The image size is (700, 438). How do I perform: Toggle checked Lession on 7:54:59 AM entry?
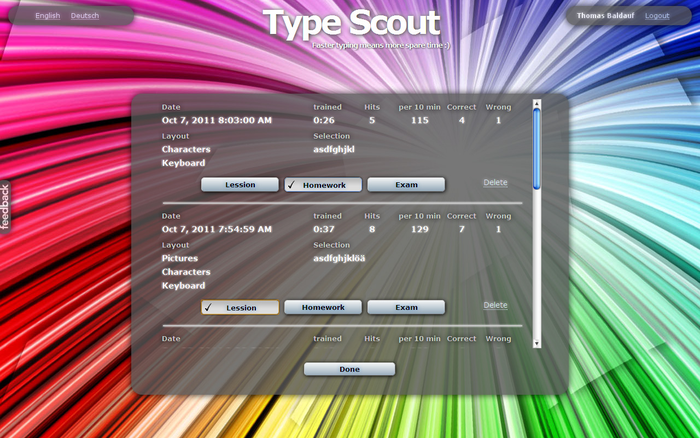(x=240, y=308)
